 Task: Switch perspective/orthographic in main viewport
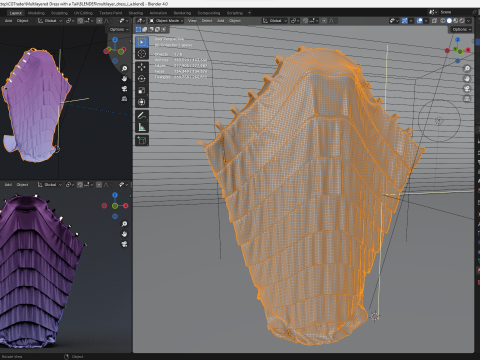coord(467,99)
